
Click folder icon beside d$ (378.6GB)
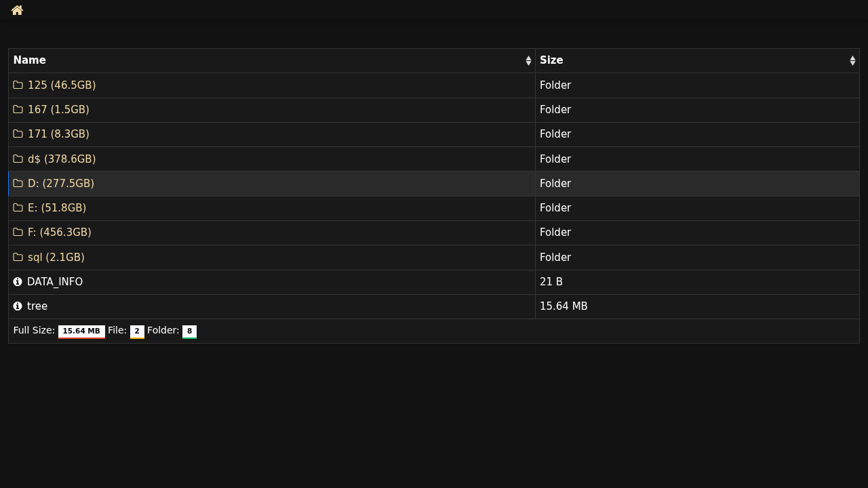pos(18,159)
